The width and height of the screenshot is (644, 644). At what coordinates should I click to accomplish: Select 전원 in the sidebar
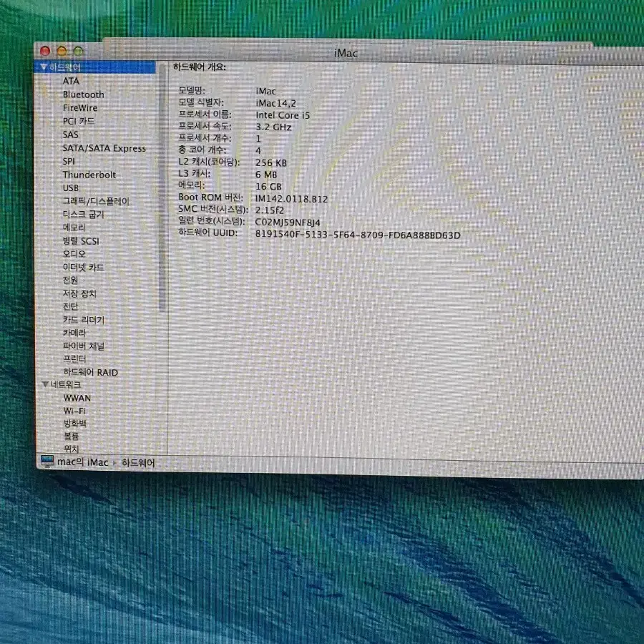click(x=70, y=280)
